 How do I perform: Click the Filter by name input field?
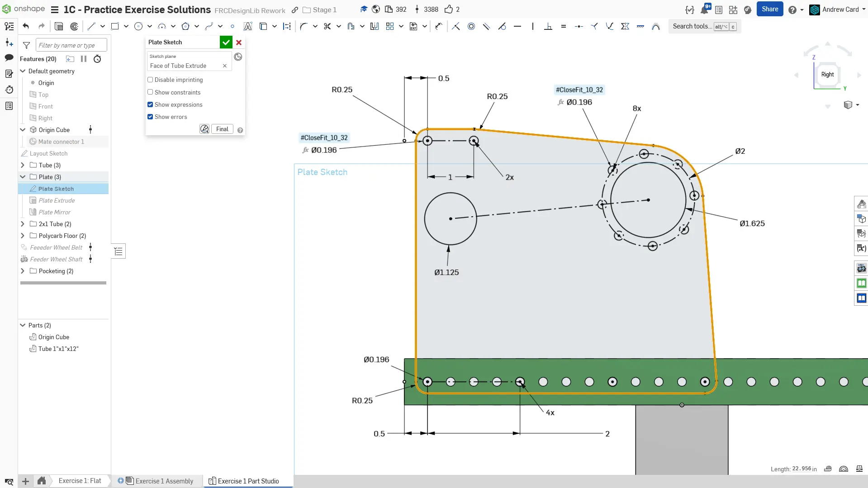coord(71,45)
